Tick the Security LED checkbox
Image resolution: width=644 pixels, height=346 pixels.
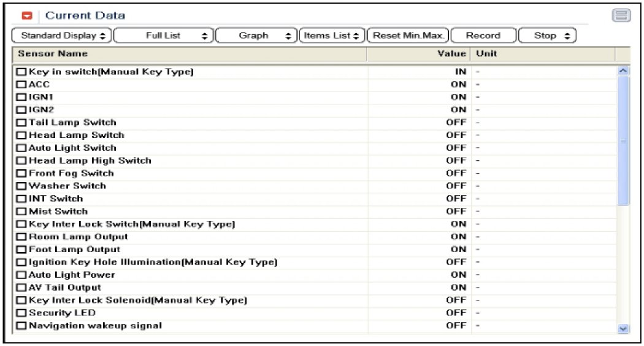[x=21, y=313]
